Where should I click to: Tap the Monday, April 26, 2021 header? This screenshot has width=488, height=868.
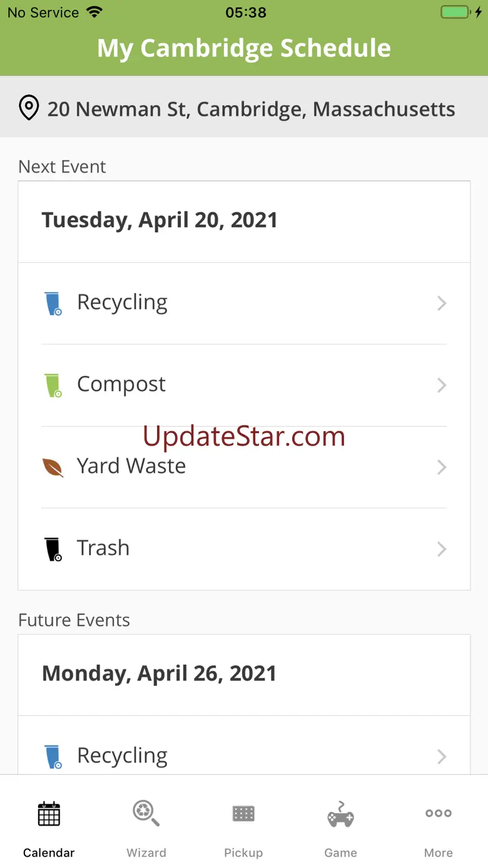159,673
